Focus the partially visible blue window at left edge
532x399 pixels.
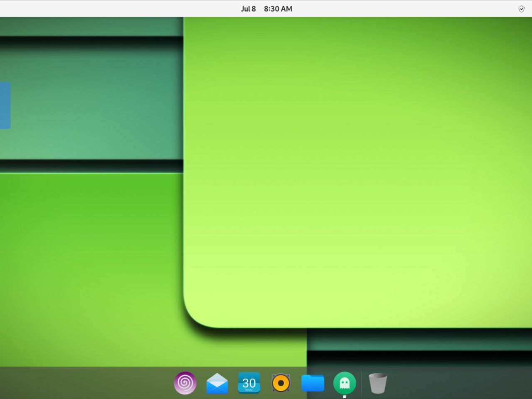tap(5, 106)
